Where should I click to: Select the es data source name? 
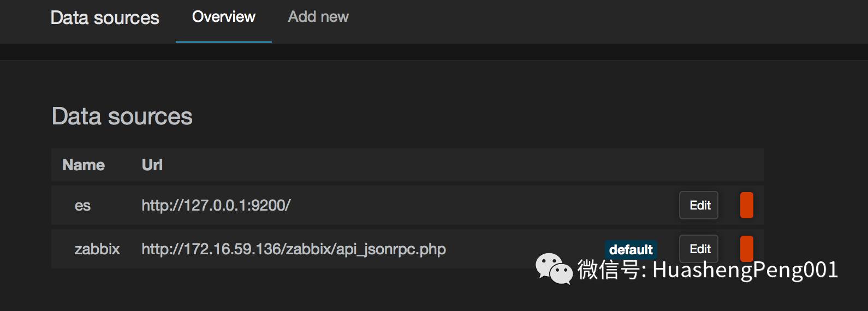[82, 206]
